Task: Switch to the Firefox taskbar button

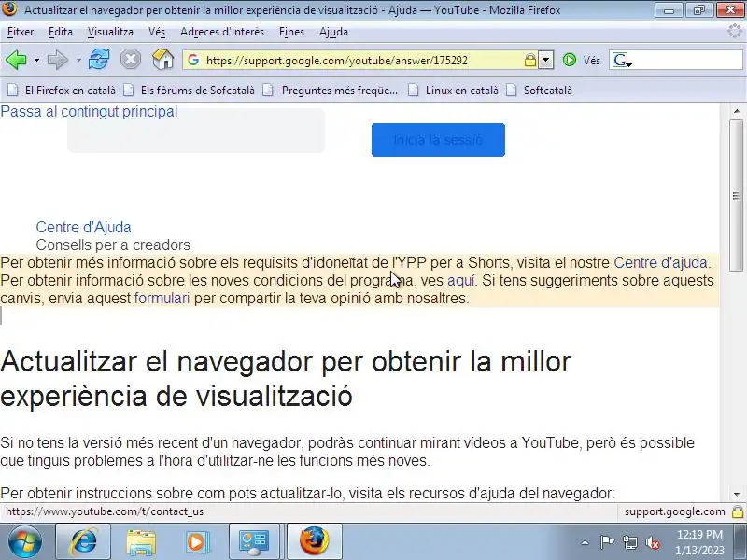Action: [314, 542]
